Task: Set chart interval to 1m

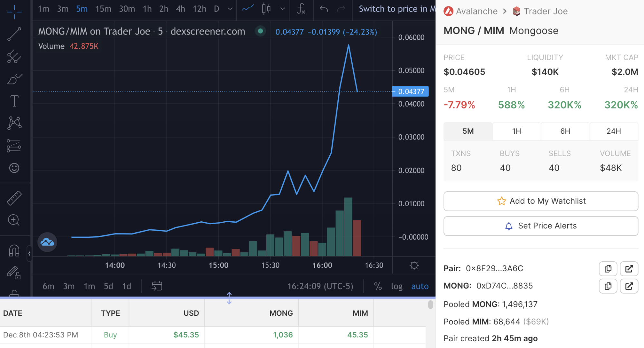Action: pos(43,9)
